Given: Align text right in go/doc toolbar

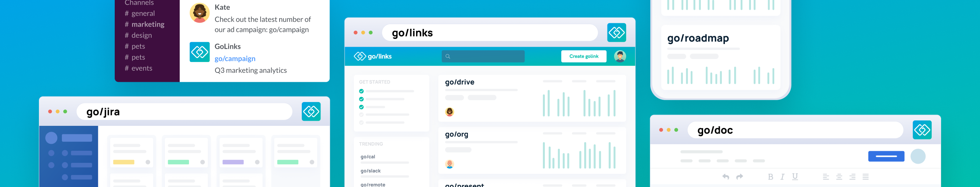Looking at the screenshot, I should [x=852, y=177].
